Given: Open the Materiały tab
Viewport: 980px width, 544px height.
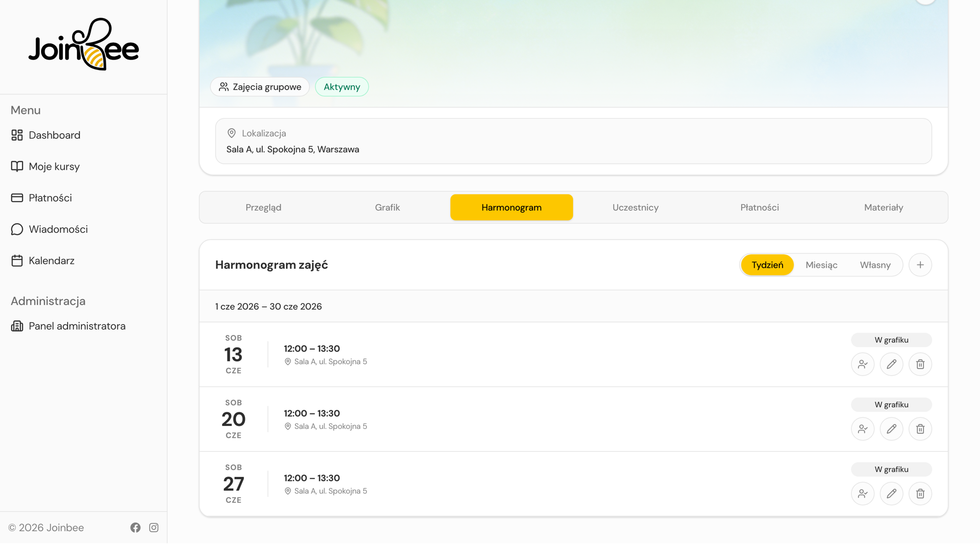Looking at the screenshot, I should click(x=883, y=208).
